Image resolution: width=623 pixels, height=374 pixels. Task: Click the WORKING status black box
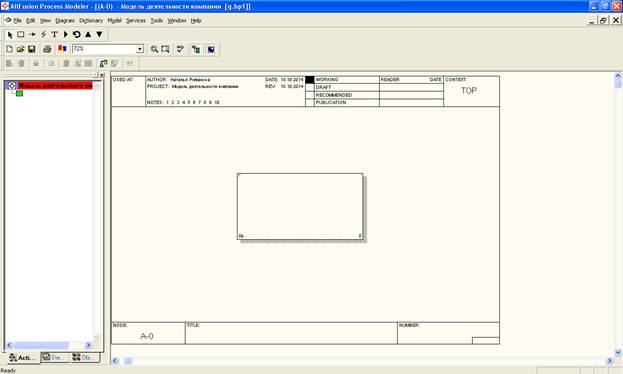[x=310, y=80]
